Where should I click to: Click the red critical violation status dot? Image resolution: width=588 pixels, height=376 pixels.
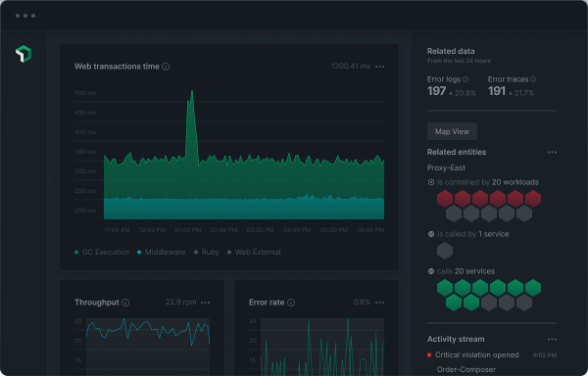click(429, 355)
